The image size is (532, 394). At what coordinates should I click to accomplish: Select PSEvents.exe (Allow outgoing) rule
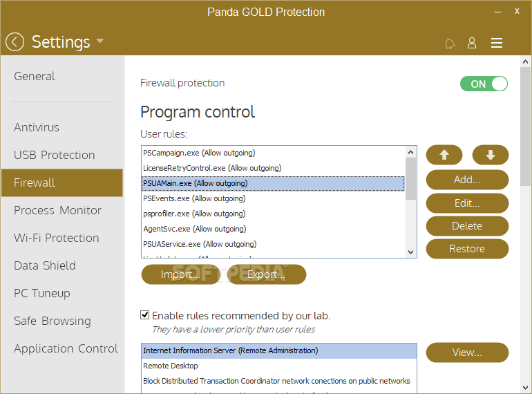click(x=274, y=198)
